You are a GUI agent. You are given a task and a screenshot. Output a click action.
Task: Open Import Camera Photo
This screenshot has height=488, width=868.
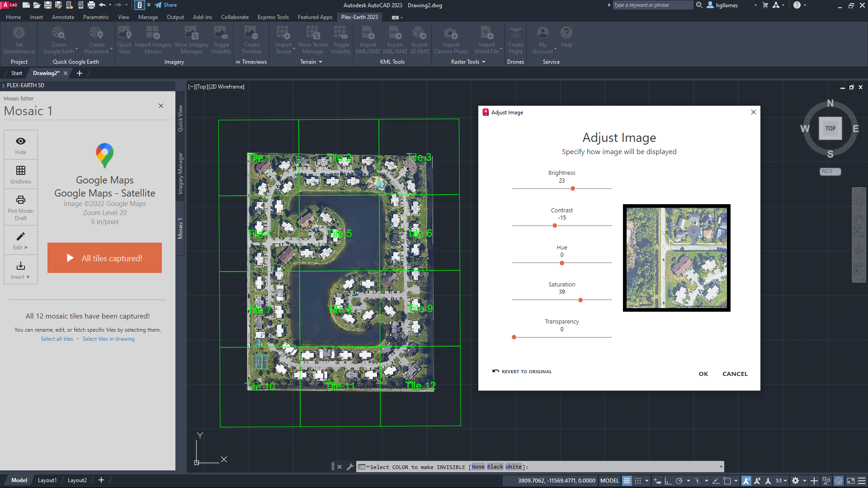pyautogui.click(x=451, y=40)
